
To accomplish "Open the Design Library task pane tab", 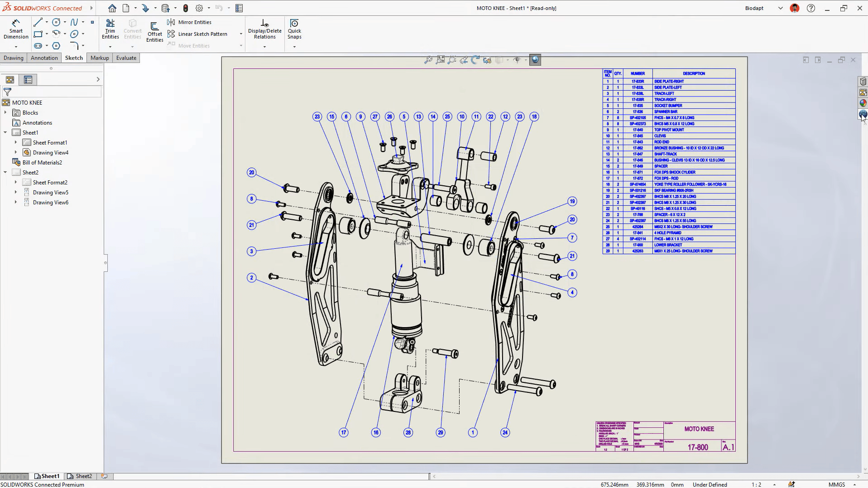I will [863, 82].
